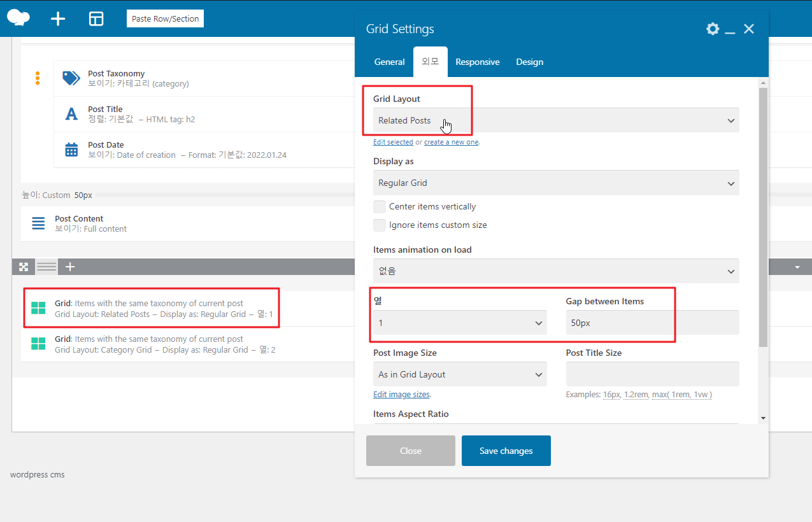Click create a new one link

(451, 142)
